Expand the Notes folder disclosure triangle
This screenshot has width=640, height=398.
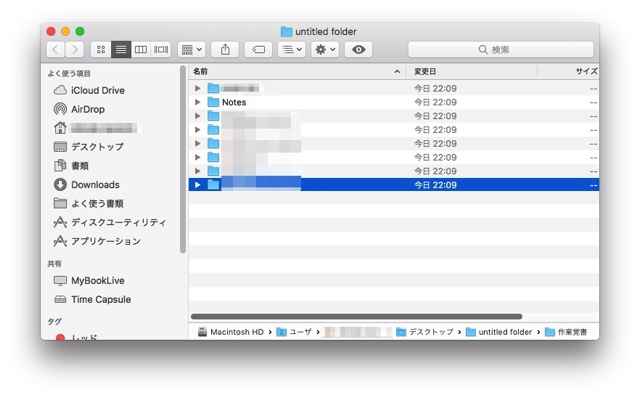pos(198,102)
